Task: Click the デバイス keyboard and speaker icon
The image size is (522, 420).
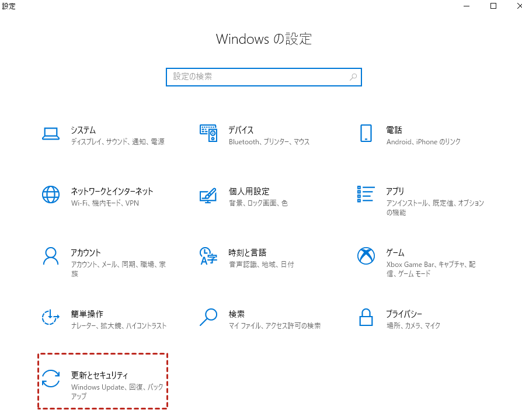Action: [x=208, y=133]
